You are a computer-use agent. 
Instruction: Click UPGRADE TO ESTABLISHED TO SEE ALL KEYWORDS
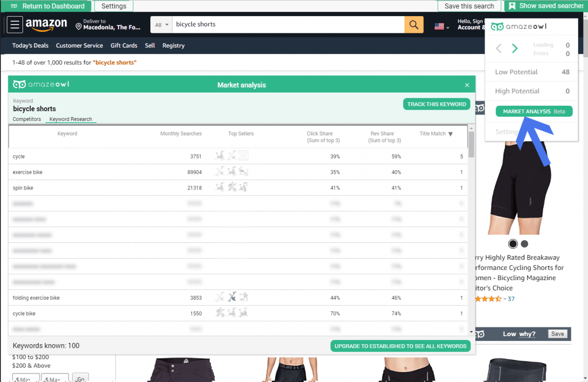400,346
